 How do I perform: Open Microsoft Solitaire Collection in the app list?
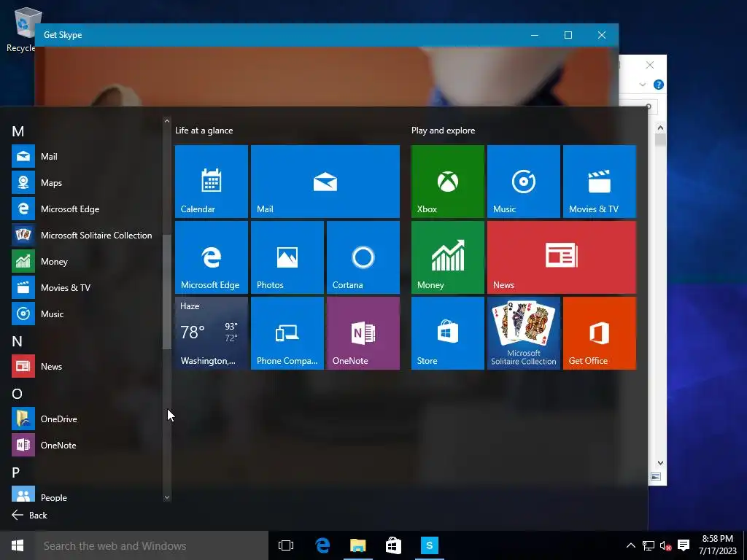tap(86, 235)
